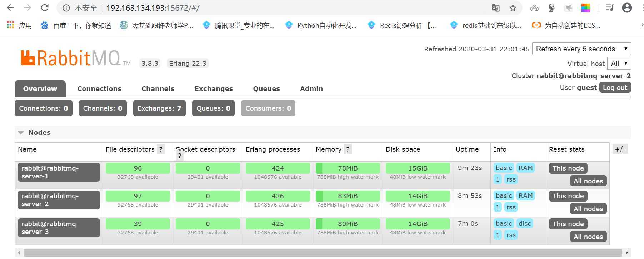Click the 78MiB memory bar for server-1

coord(348,168)
